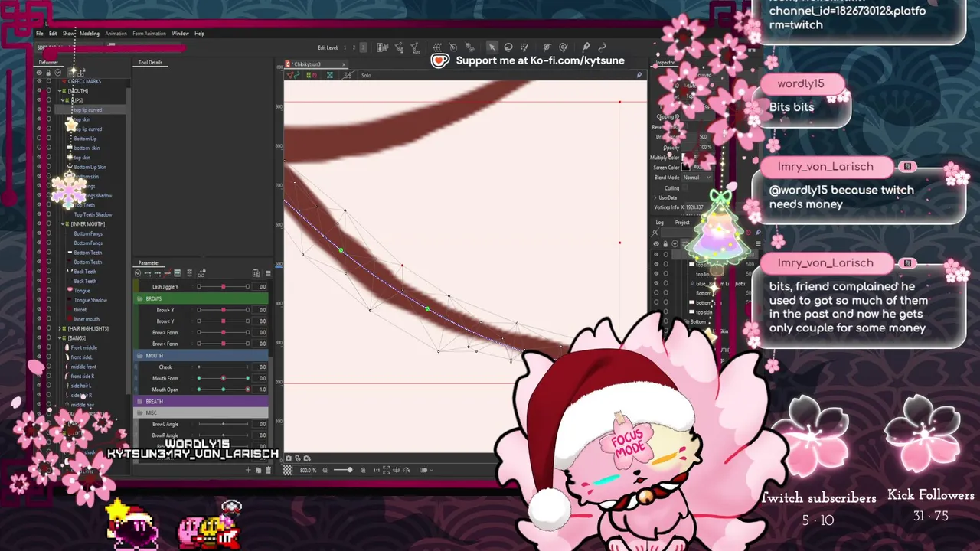Image resolution: width=980 pixels, height=551 pixels.
Task: Select the 'front middle' part row
Action: pyautogui.click(x=83, y=347)
